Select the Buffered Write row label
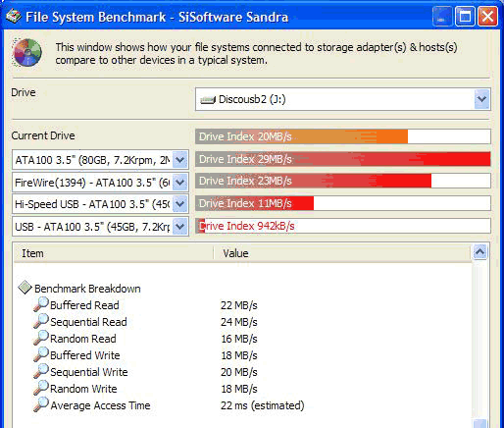Screen dimensions: 504x428 click(85, 355)
